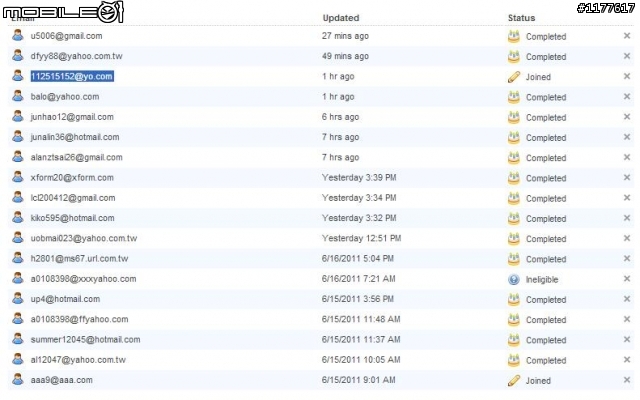Screen dimensions: 640x400
Task: Click the Completed cake icon for junalin36@hotmail.com
Action: pos(513,138)
